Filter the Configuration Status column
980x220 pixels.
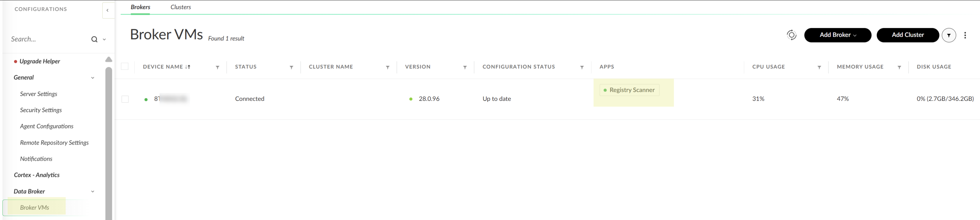click(x=582, y=67)
